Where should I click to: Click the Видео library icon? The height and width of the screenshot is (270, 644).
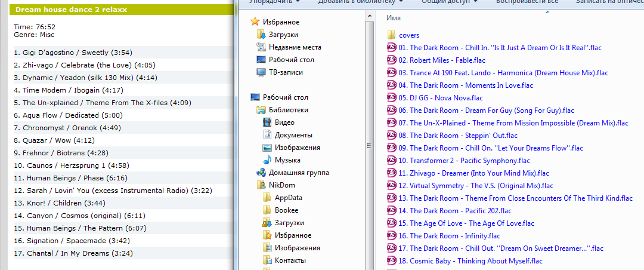(267, 122)
